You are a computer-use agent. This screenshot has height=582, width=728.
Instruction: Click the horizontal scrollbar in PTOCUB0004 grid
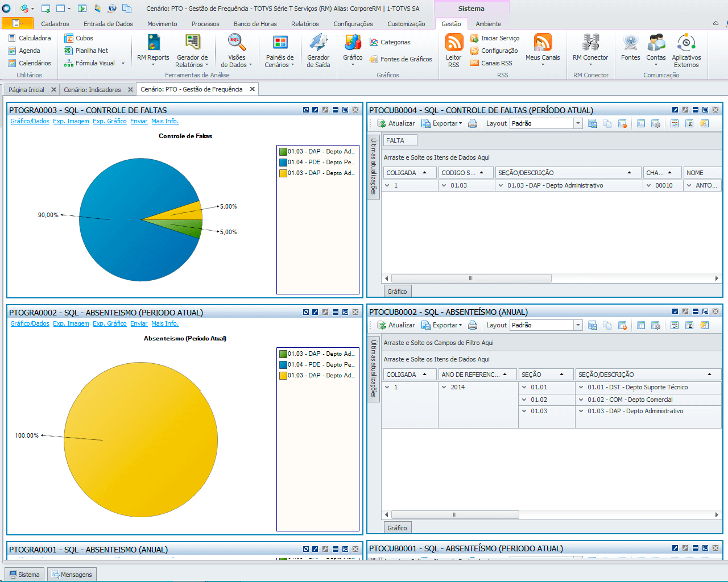(471, 278)
